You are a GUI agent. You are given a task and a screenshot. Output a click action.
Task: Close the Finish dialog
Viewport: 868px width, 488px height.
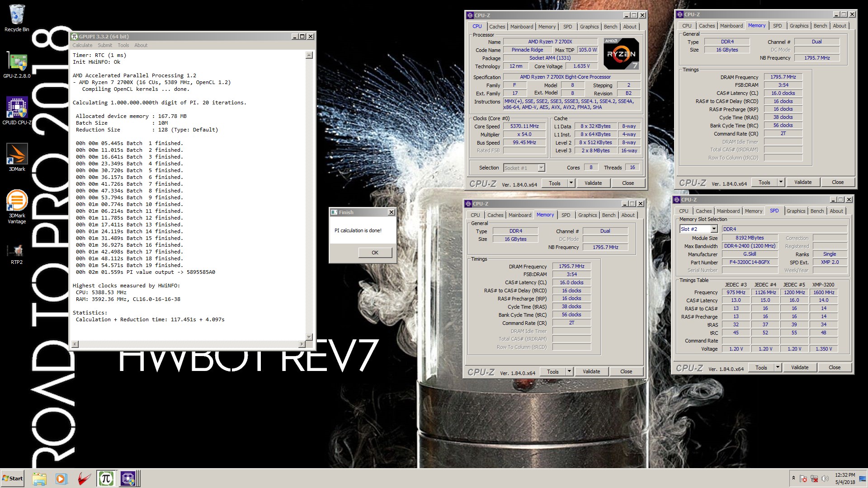coord(392,212)
